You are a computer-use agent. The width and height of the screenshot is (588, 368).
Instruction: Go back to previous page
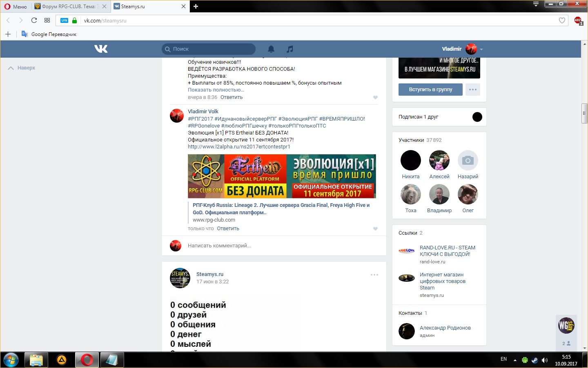coord(8,20)
